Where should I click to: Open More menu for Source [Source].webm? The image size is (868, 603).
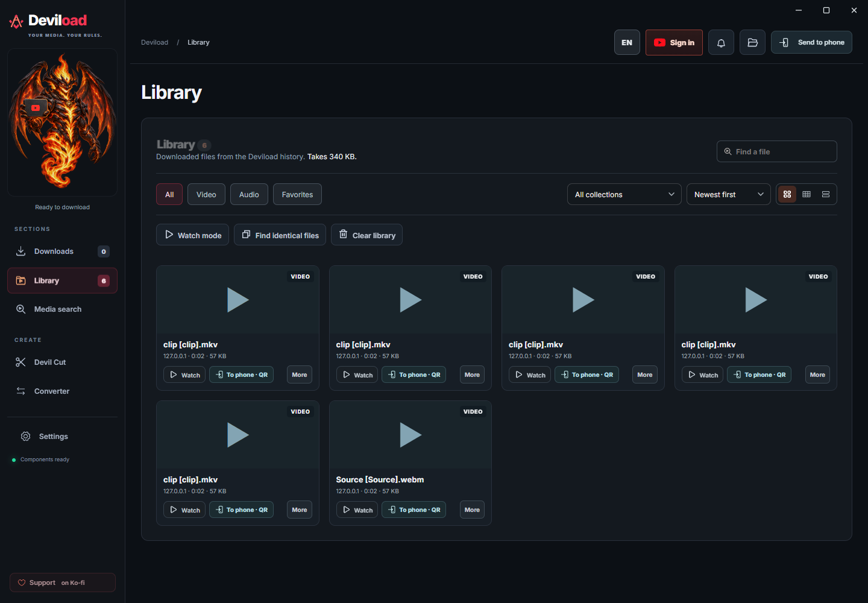[472, 510]
